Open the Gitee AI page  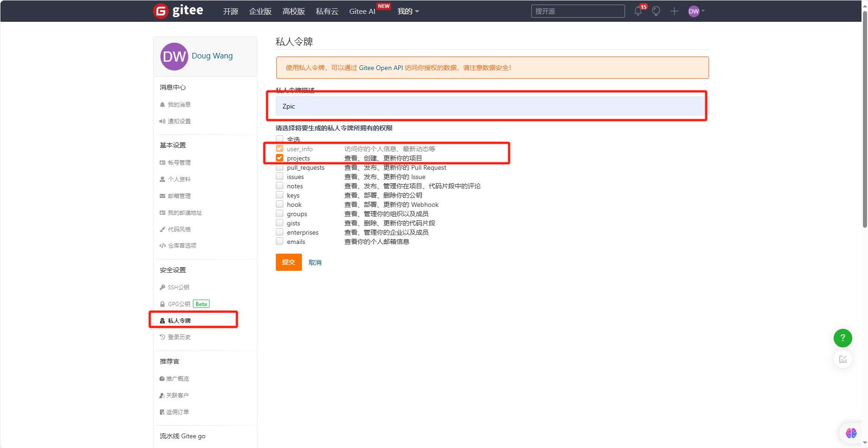click(x=362, y=11)
